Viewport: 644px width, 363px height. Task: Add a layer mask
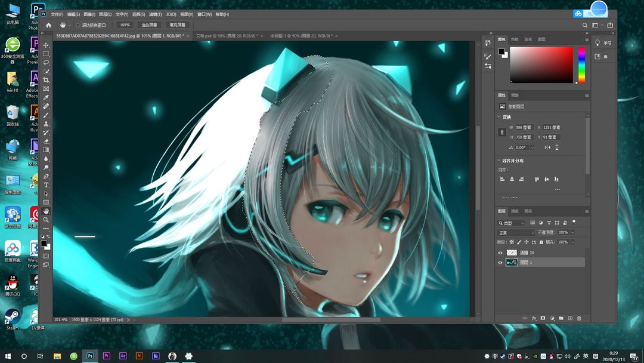coord(543,318)
